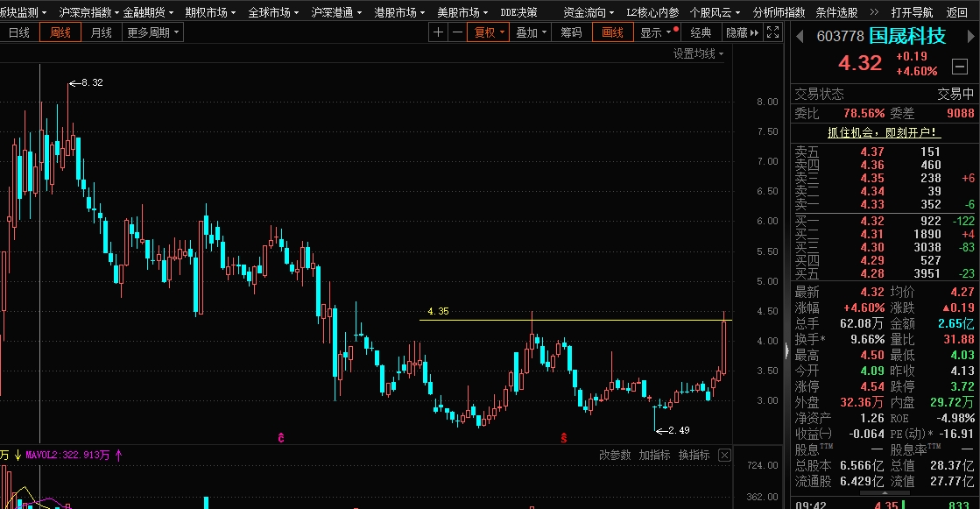Screen dimensions: 980x509
Task: Open 条件选股 stock screener
Action: [x=837, y=12]
